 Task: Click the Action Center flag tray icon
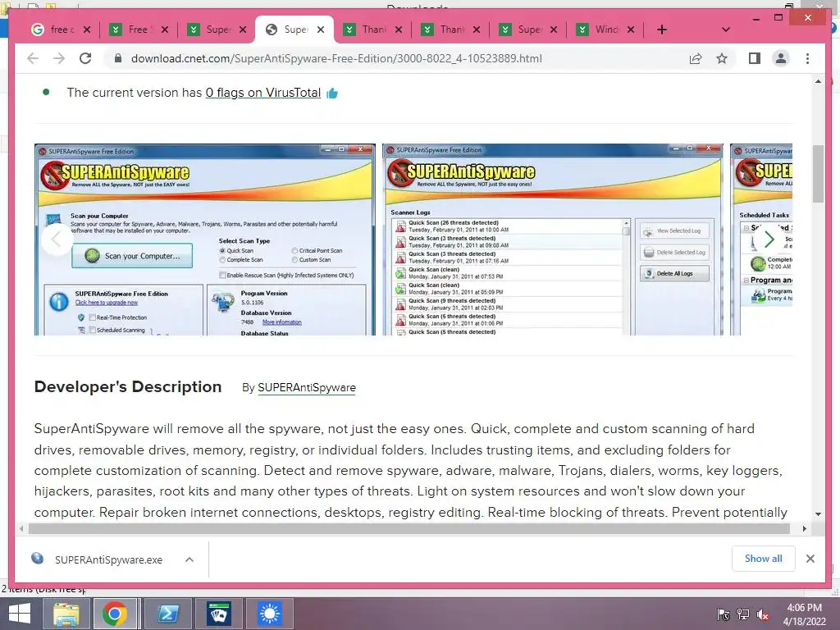coord(724,614)
